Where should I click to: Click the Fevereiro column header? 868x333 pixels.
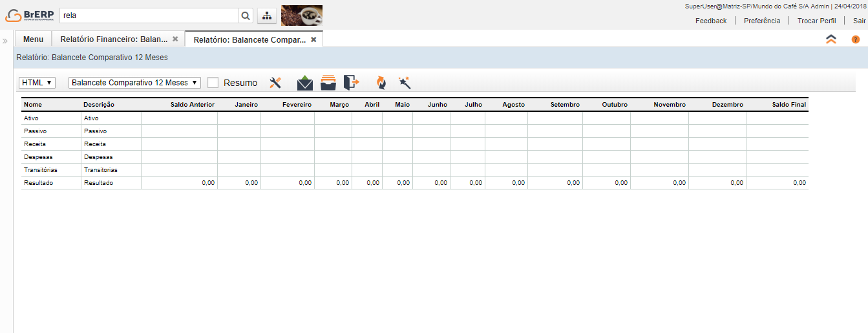297,104
